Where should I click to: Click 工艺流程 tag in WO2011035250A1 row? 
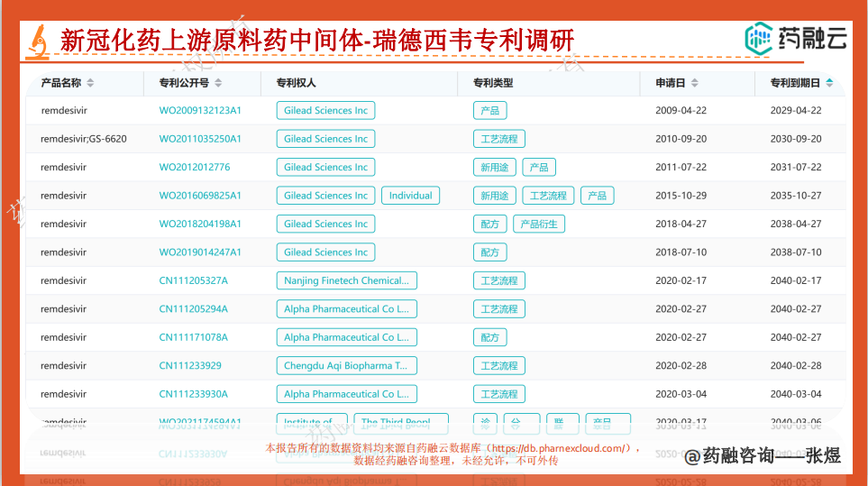click(498, 139)
